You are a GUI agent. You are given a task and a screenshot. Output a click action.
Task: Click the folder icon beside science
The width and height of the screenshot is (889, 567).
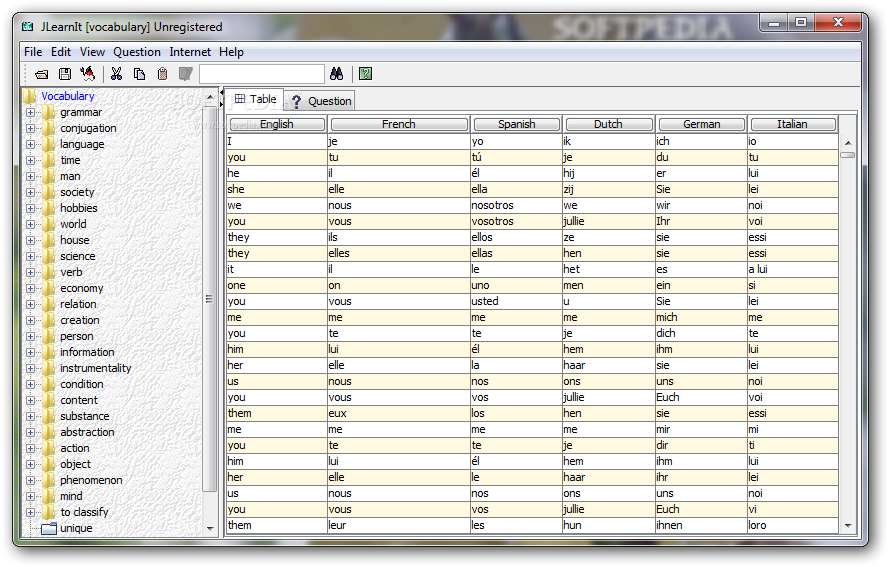pos(49,256)
